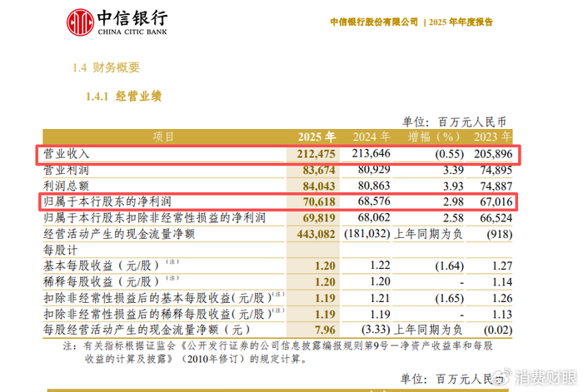Click the 2023 年 column header
The image size is (583, 392).
(x=492, y=136)
